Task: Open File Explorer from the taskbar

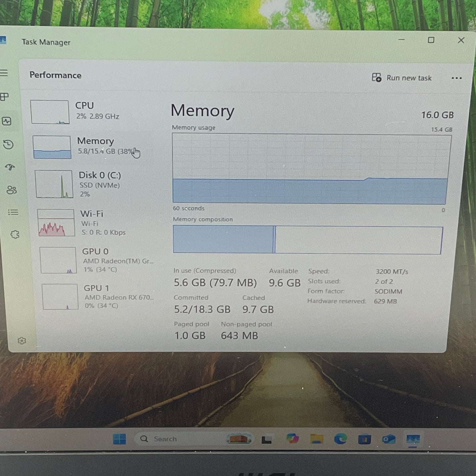Action: tap(317, 439)
